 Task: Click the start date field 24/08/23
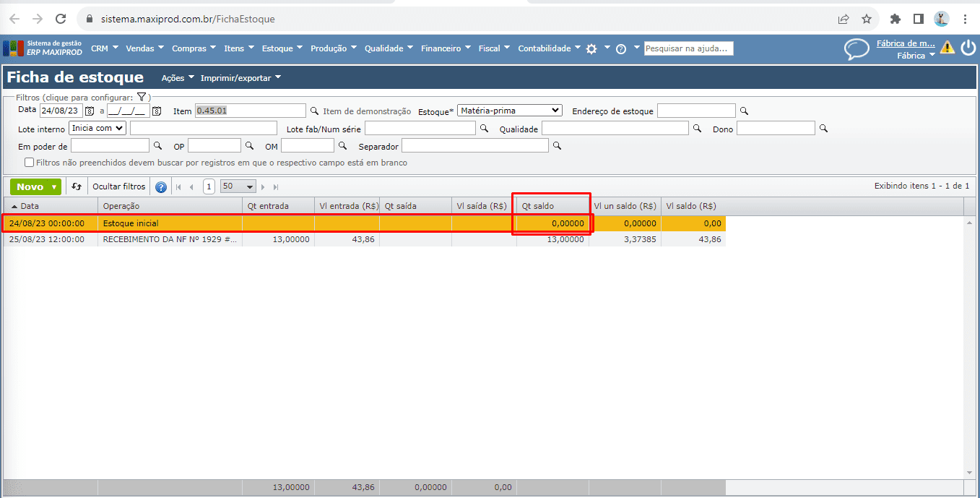(61, 111)
